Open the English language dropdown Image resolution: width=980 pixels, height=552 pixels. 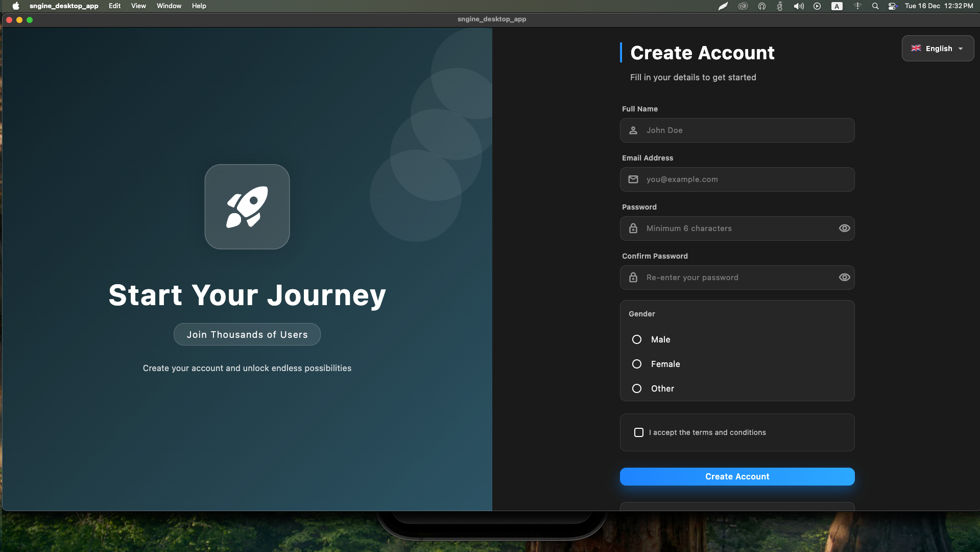pyautogui.click(x=938, y=48)
